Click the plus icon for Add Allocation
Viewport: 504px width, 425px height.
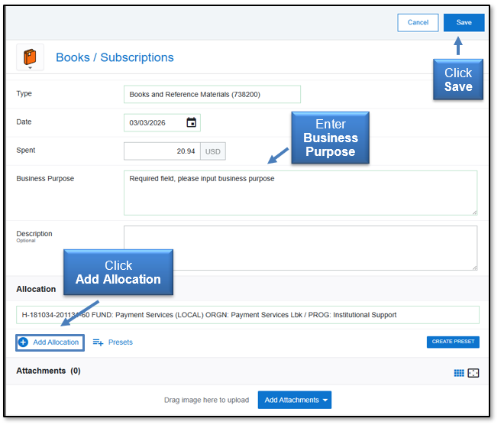(x=24, y=342)
